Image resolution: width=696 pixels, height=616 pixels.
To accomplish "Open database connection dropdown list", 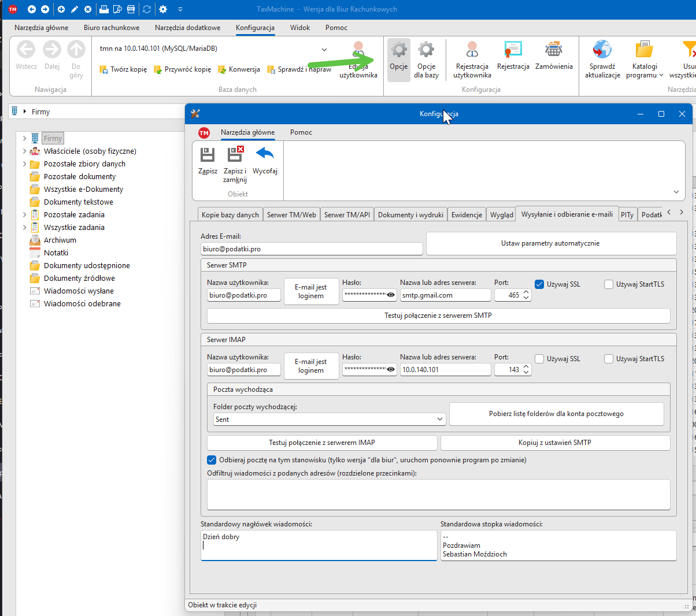I will (x=324, y=49).
